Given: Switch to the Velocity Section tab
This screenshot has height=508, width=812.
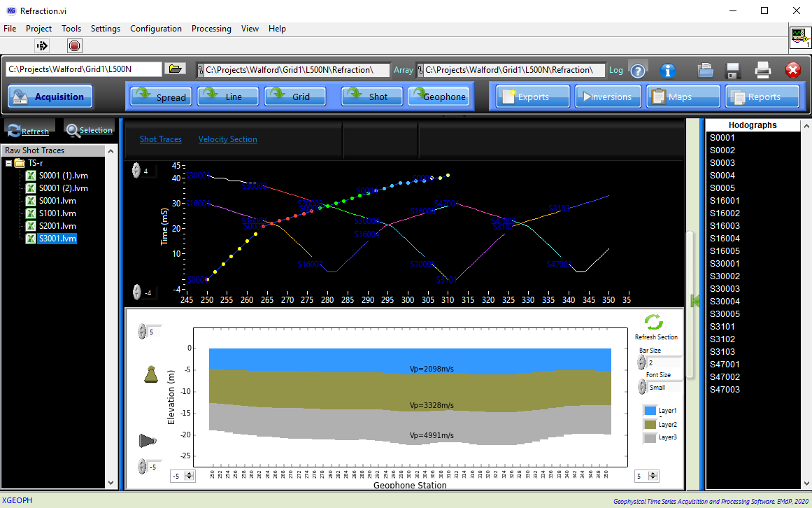Looking at the screenshot, I should pos(227,139).
